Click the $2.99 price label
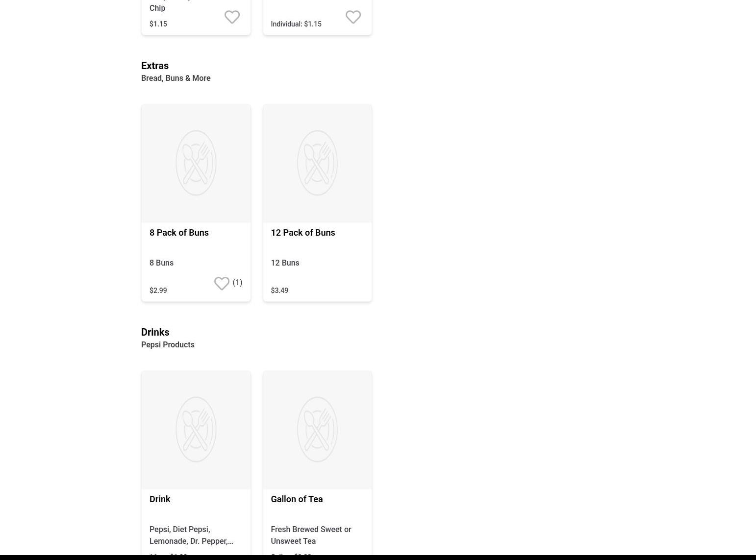756x560 pixels. [158, 291]
